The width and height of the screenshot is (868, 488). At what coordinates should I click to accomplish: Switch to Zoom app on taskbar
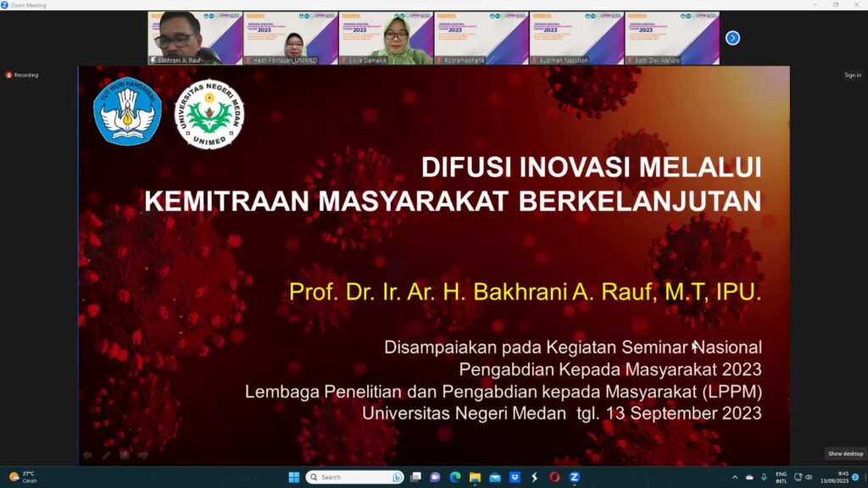[x=574, y=477]
